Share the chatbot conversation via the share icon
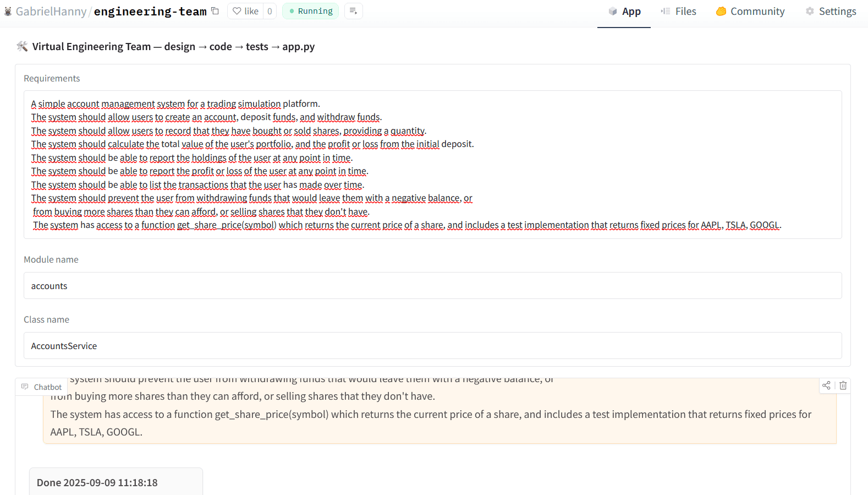 826,385
